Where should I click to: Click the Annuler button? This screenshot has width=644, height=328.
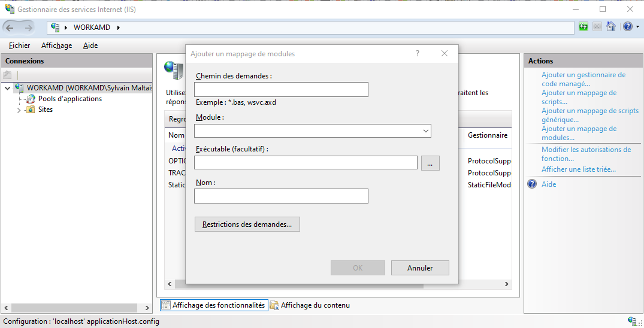click(420, 268)
